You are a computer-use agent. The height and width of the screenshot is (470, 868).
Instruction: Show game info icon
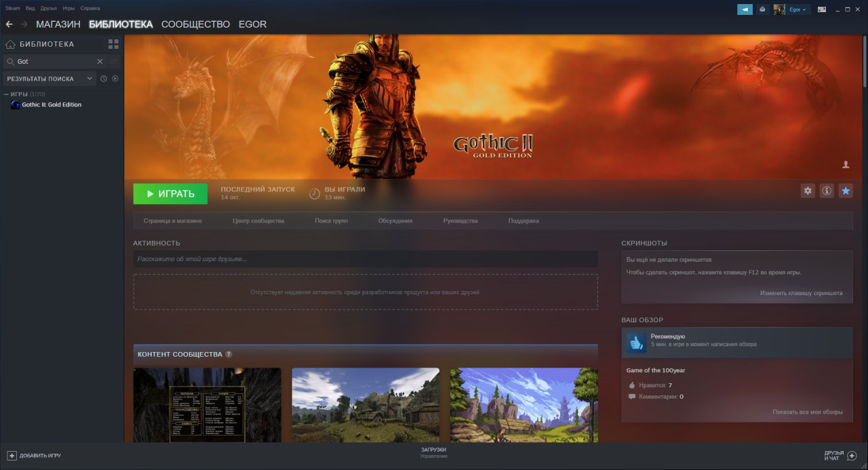coord(827,191)
